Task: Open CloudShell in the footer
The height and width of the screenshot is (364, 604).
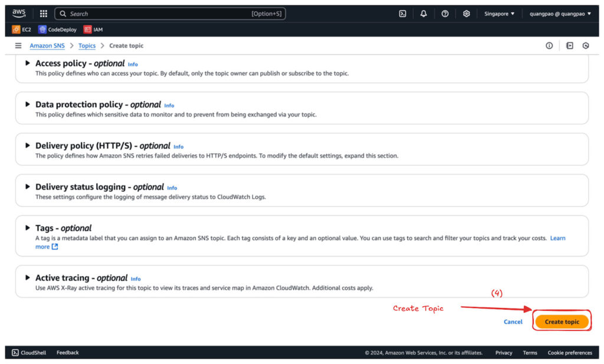Action: point(29,353)
